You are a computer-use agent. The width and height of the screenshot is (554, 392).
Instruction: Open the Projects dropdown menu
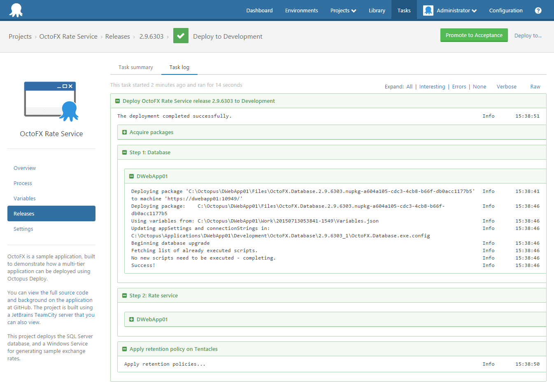(x=343, y=10)
